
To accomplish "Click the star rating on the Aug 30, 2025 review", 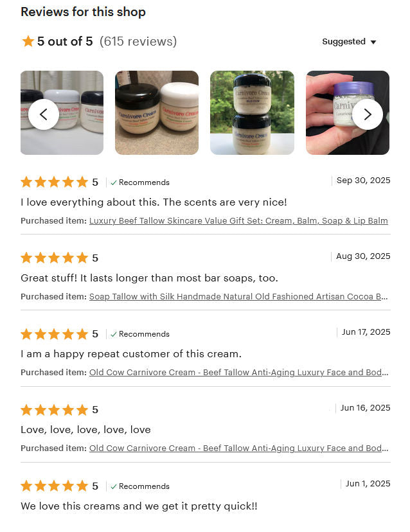I will (55, 258).
